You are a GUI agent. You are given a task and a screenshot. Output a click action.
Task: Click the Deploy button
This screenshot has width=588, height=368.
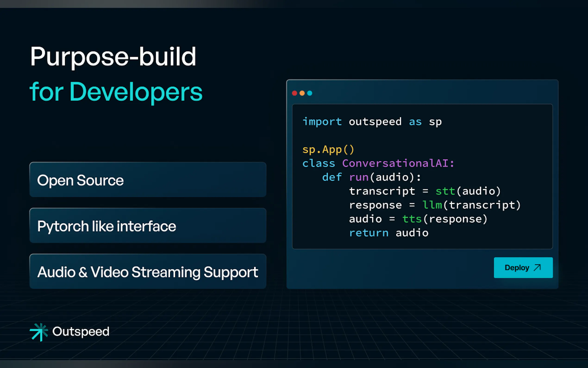(523, 267)
